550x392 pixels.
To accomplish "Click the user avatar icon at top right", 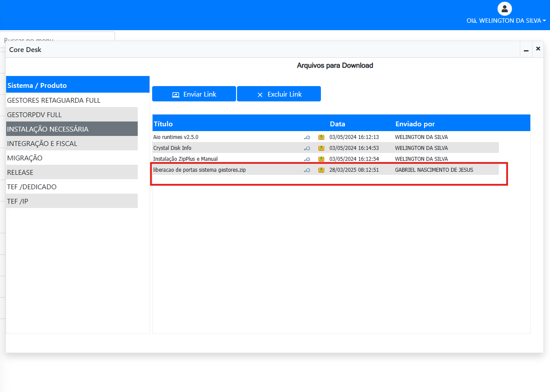I will 505,9.
